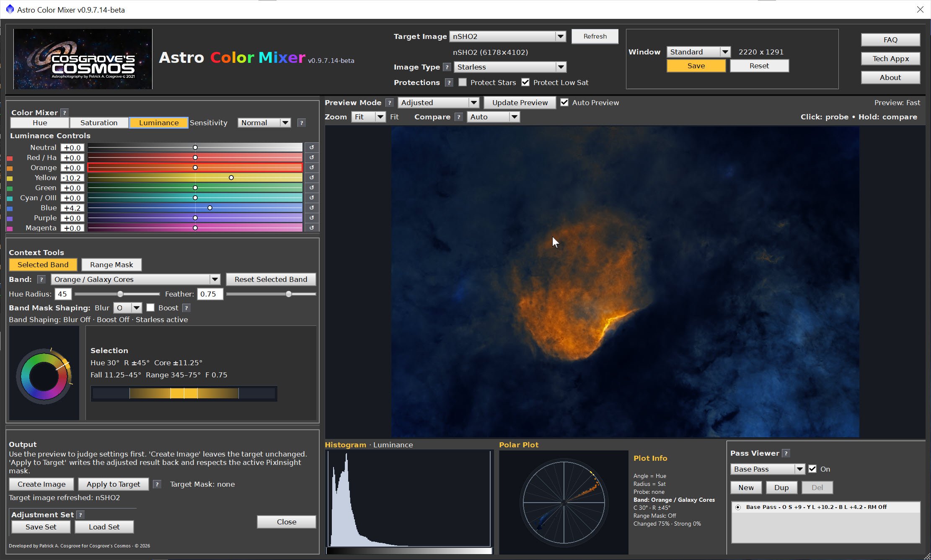Open help for Color Mixer
Image resolution: width=931 pixels, height=560 pixels.
(x=64, y=113)
